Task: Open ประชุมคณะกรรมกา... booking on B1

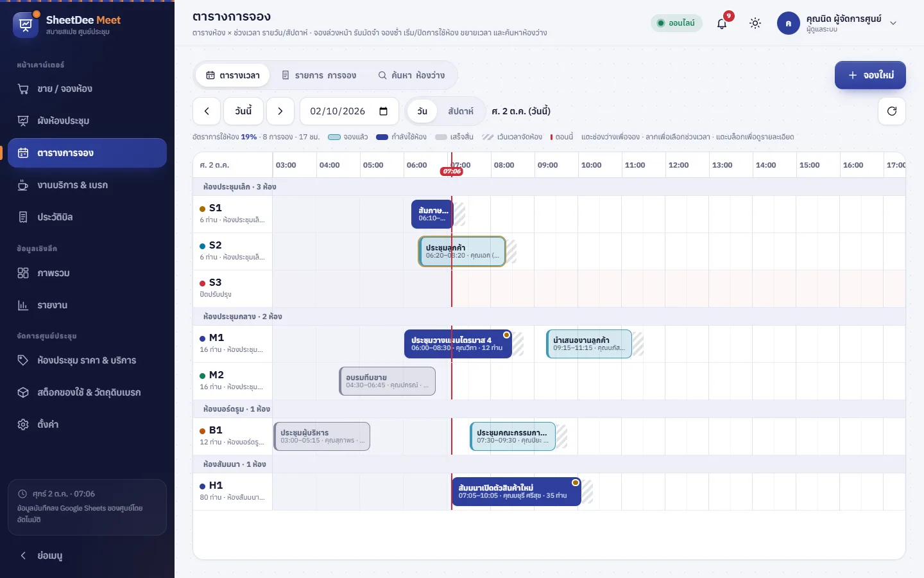Action: [x=513, y=436]
